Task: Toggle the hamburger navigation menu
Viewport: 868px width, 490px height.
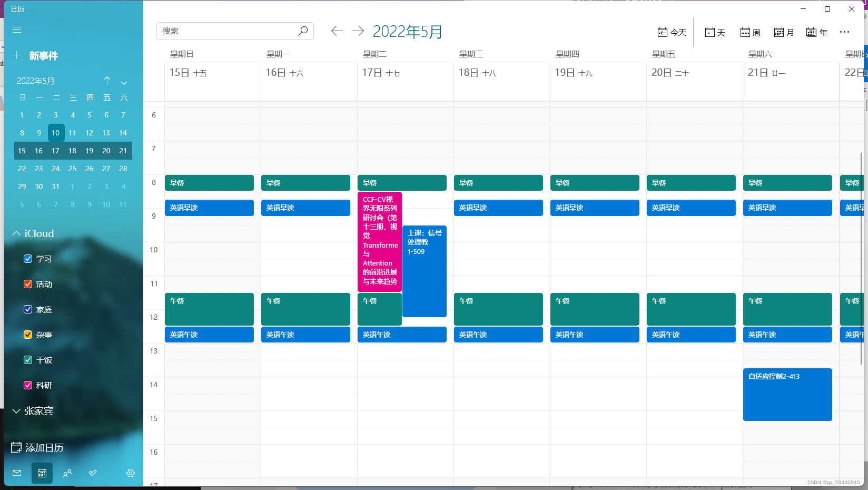Action: coord(16,30)
